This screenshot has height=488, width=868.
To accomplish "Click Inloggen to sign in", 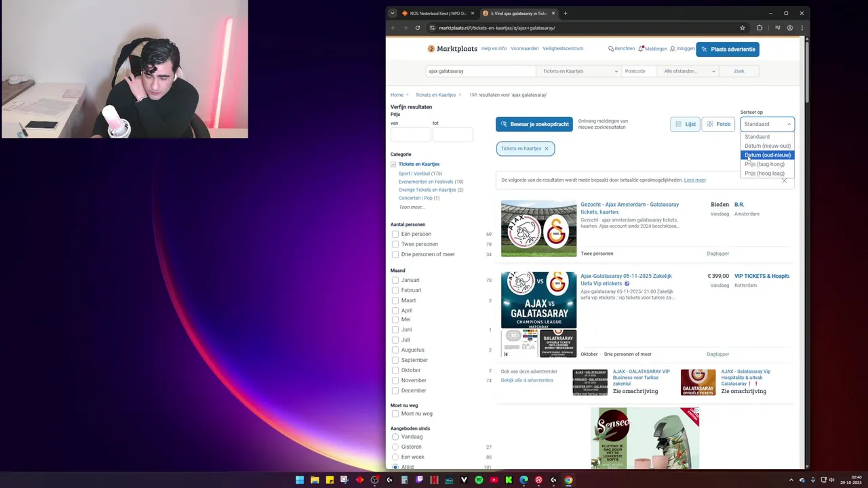I will click(682, 49).
